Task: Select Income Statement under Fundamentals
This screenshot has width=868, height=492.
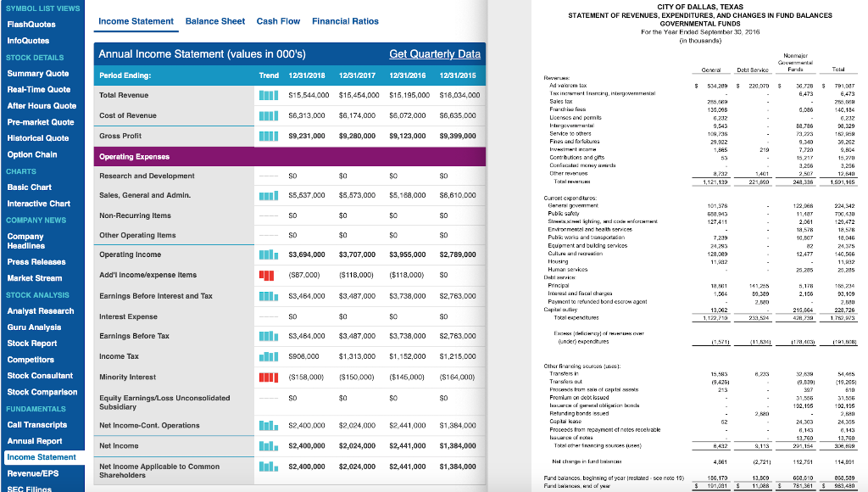Action: pyautogui.click(x=40, y=457)
